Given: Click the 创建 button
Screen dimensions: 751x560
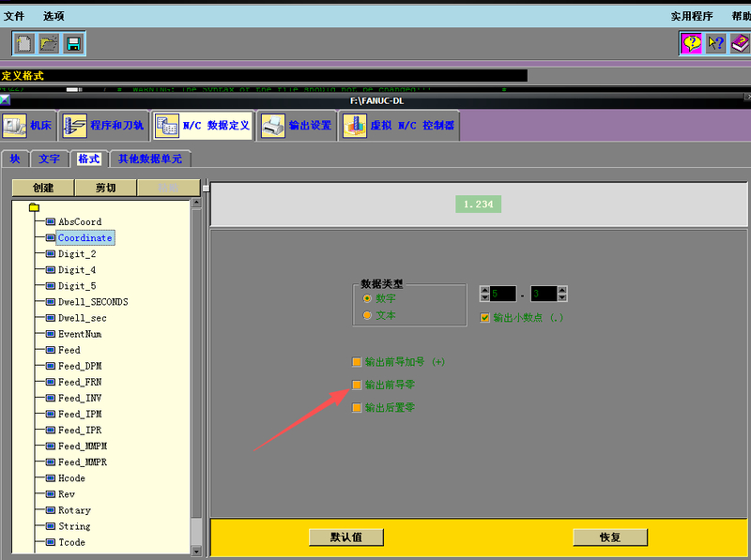Looking at the screenshot, I should [x=43, y=188].
